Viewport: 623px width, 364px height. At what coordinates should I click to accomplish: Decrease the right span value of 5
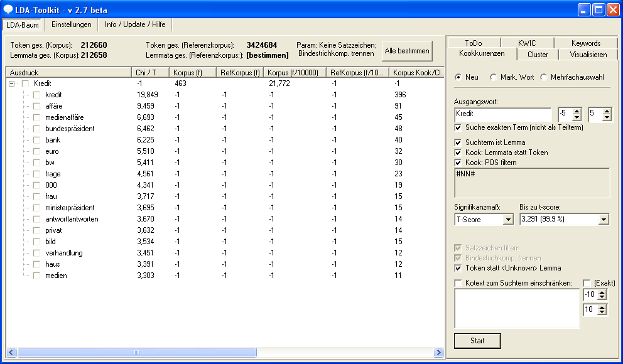607,117
